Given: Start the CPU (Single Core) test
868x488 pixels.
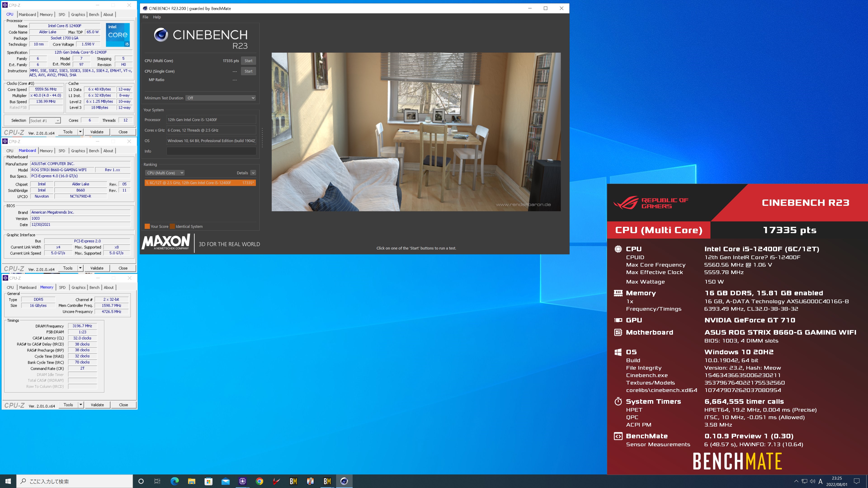Looking at the screenshot, I should (x=248, y=71).
